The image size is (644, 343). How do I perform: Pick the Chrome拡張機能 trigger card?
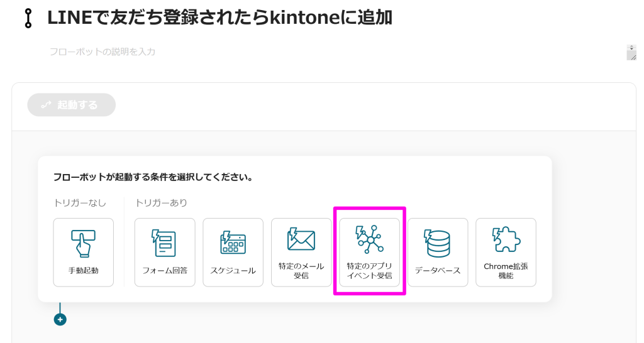tap(506, 253)
